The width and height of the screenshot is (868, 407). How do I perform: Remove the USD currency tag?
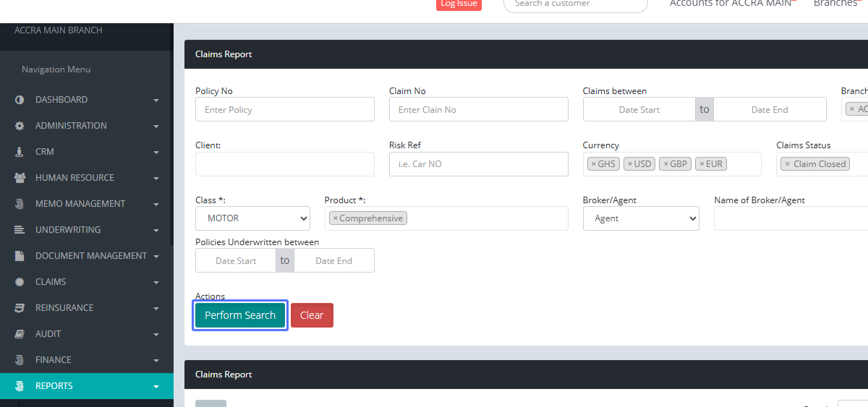(630, 164)
